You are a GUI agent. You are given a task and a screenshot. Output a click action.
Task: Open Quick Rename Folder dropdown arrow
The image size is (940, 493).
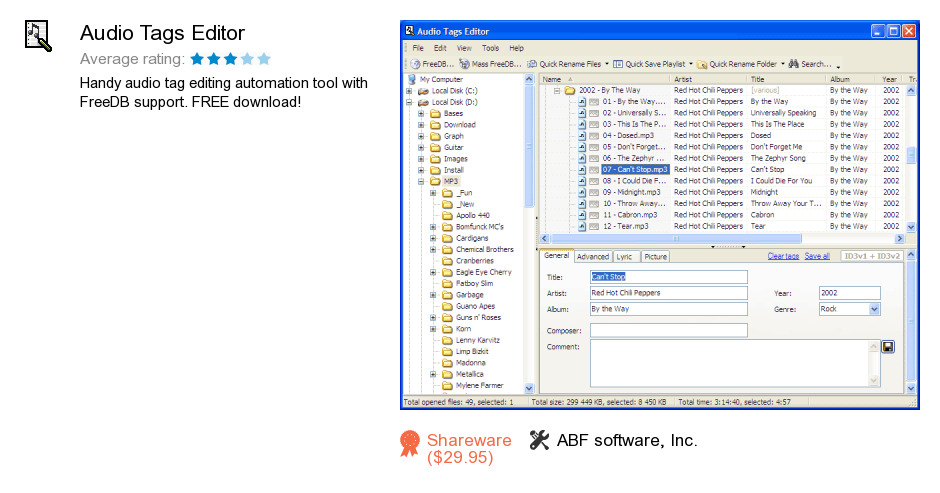[782, 64]
